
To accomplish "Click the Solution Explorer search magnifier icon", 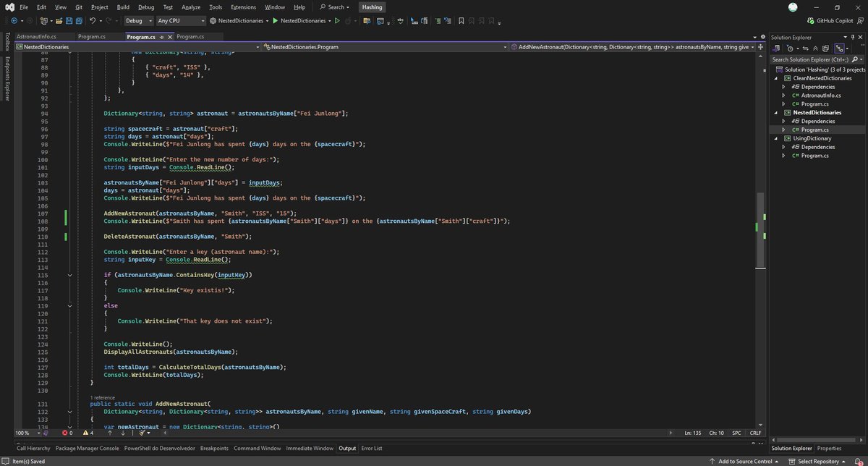I will pyautogui.click(x=855, y=59).
